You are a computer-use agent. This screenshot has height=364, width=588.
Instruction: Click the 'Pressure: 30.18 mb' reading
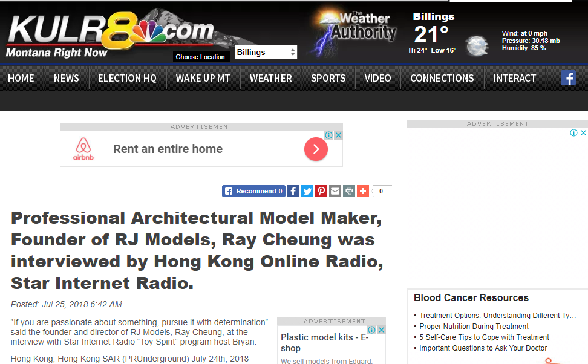[x=531, y=41]
